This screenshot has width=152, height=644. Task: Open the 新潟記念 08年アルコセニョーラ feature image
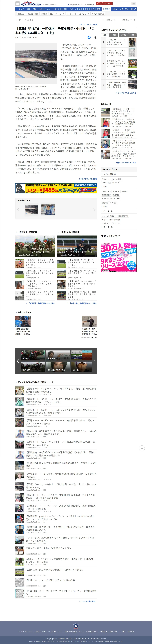click(x=35, y=246)
